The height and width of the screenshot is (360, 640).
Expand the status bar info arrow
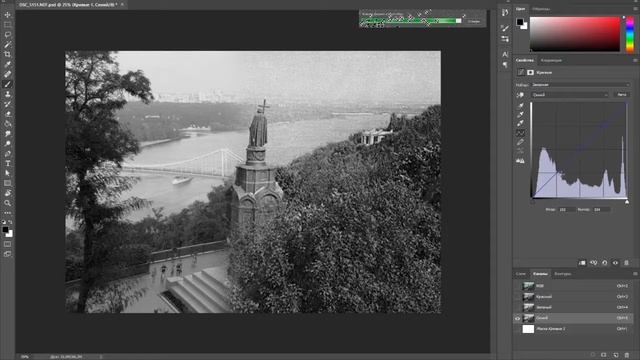tap(101, 357)
